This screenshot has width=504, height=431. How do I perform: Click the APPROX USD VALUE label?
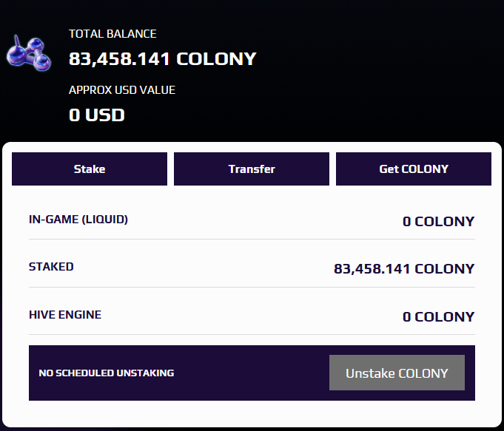click(x=122, y=90)
